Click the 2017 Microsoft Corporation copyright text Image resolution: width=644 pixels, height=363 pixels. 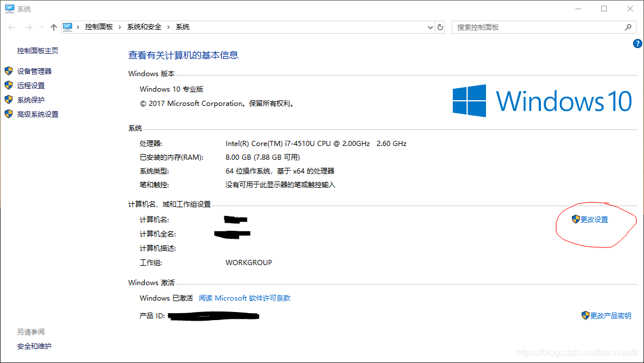tap(218, 104)
